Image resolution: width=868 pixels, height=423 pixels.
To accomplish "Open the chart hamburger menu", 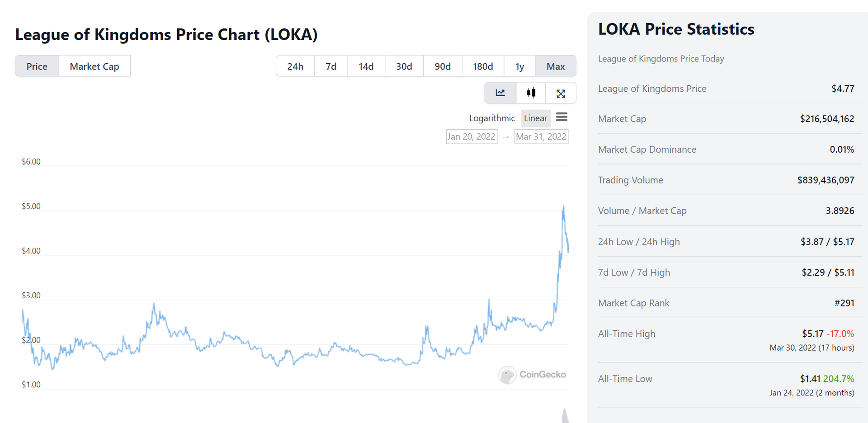I will coord(561,117).
